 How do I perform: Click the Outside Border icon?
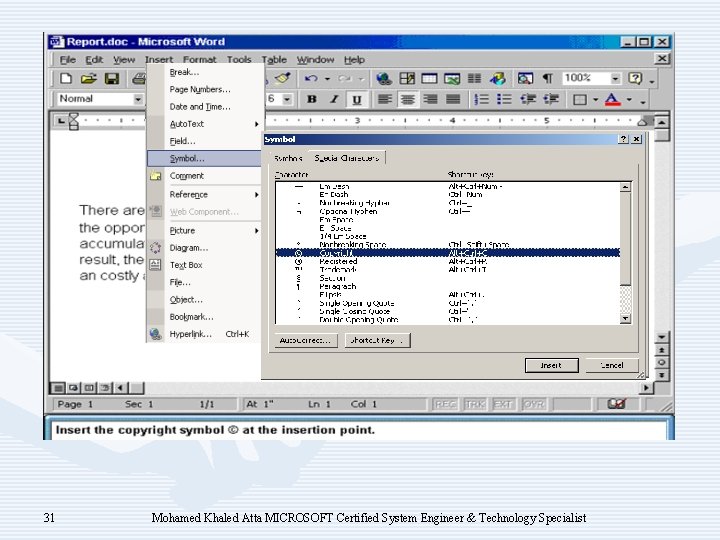point(580,99)
